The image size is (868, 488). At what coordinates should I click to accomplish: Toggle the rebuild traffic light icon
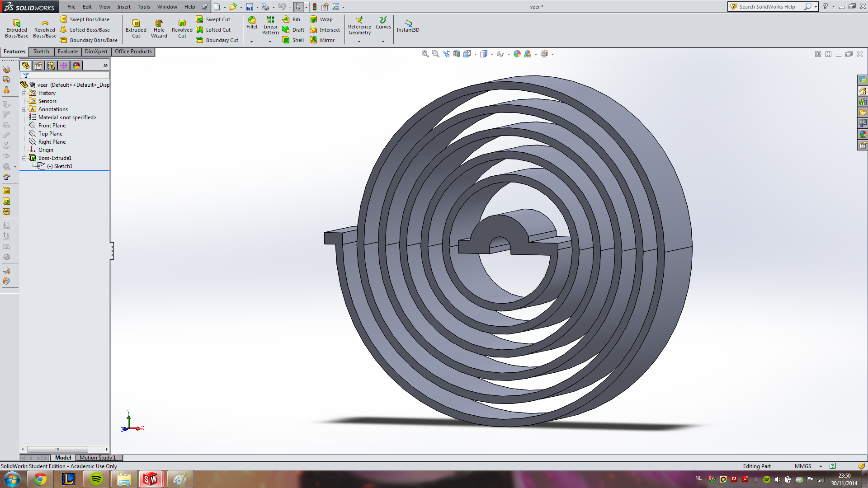click(315, 7)
